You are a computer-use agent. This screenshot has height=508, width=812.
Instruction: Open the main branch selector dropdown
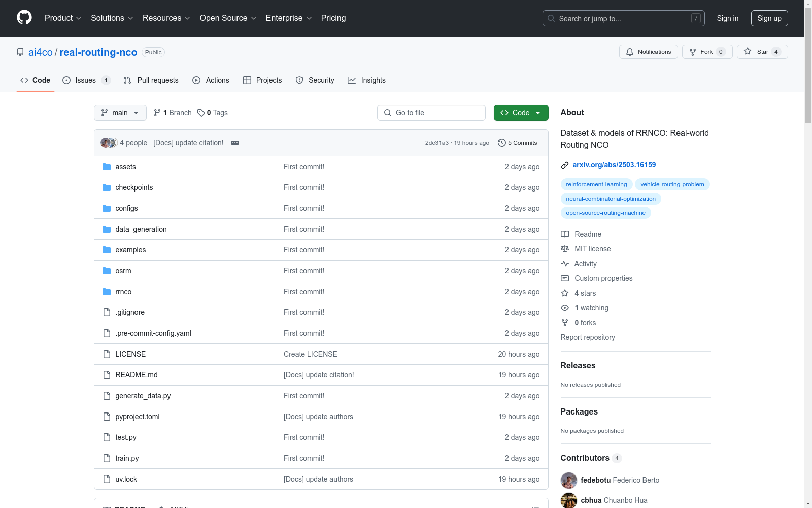click(x=120, y=113)
